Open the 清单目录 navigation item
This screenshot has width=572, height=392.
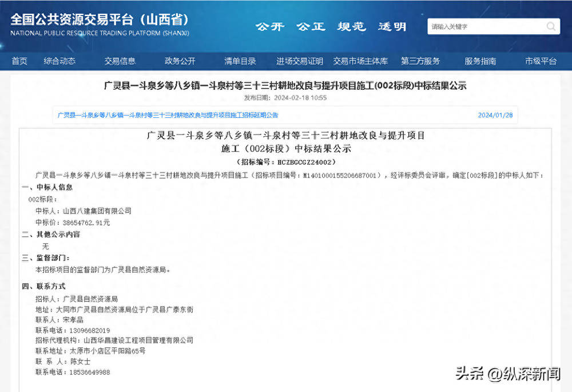pyautogui.click(x=240, y=61)
